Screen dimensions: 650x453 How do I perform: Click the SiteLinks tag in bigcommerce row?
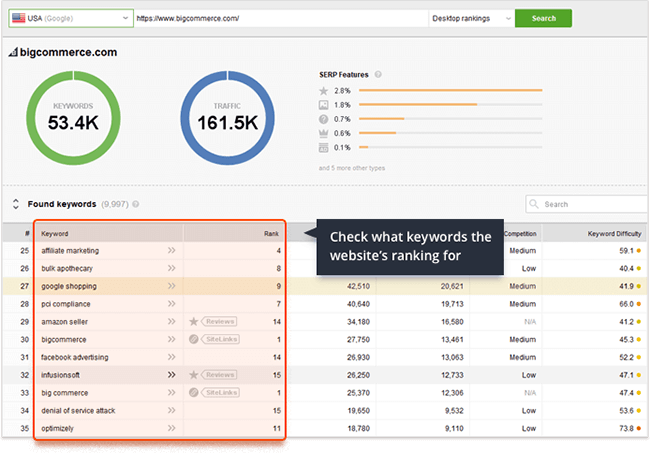(221, 339)
